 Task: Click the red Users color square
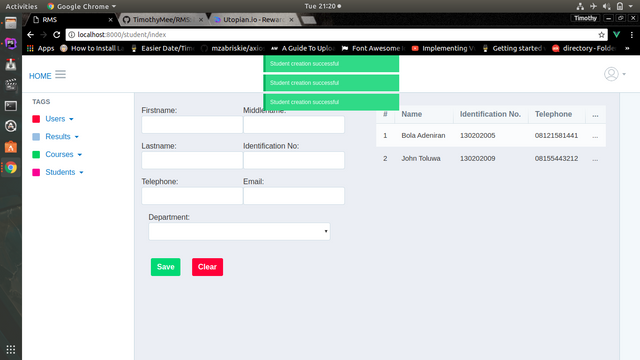(x=36, y=119)
